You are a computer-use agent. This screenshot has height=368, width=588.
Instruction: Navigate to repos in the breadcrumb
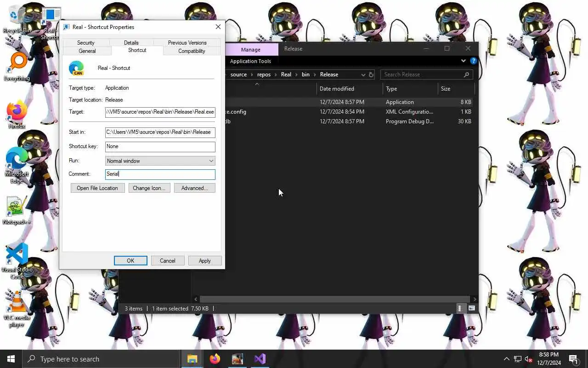coord(264,75)
